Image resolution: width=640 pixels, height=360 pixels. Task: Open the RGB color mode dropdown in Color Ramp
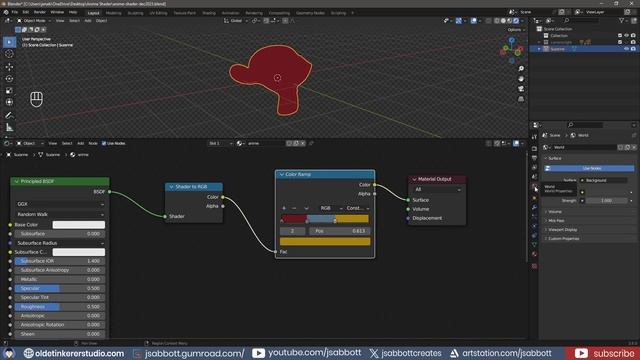pos(331,208)
